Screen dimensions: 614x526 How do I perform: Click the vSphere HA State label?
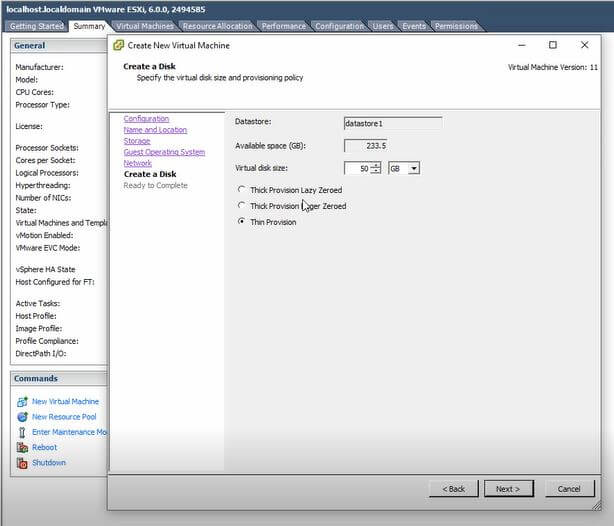45,269
